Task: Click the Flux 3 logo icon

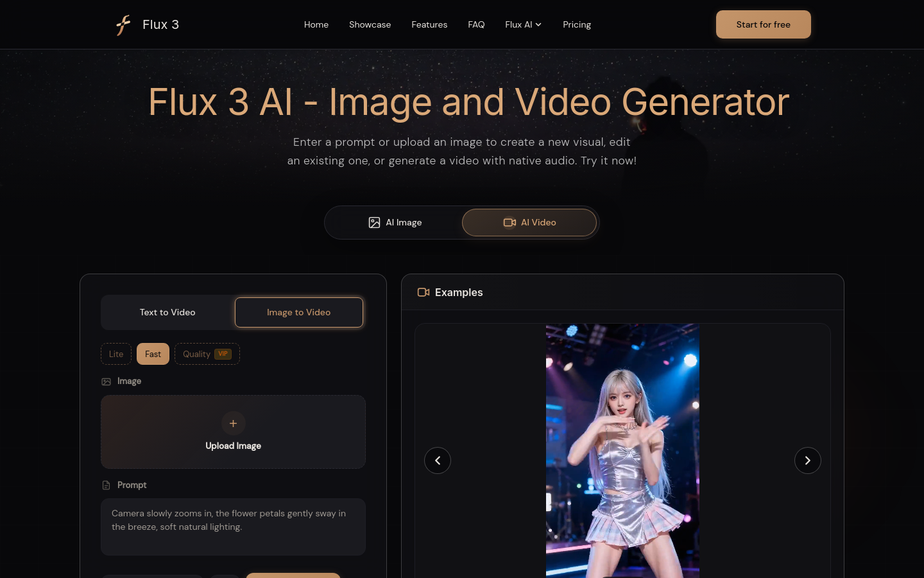Action: (123, 25)
